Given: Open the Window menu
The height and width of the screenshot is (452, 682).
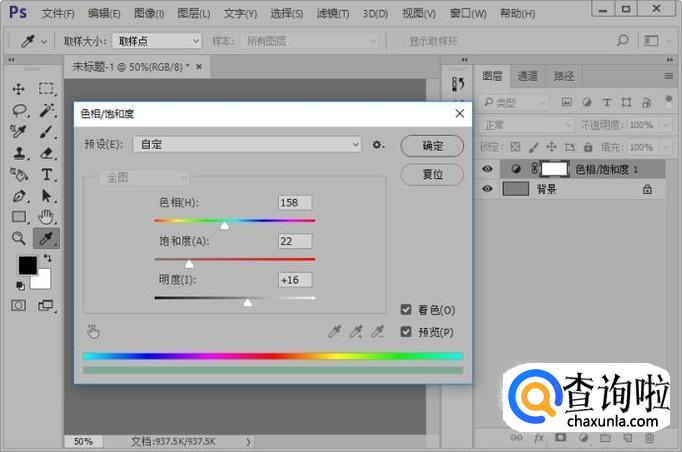Looking at the screenshot, I should 468,13.
